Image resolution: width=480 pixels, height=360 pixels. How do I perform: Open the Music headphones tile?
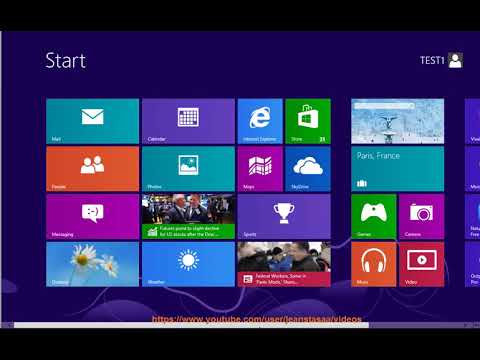point(374,264)
